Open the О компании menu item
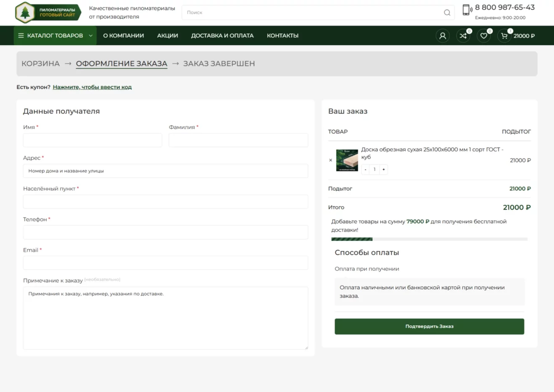The height and width of the screenshot is (392, 554). coord(123,36)
